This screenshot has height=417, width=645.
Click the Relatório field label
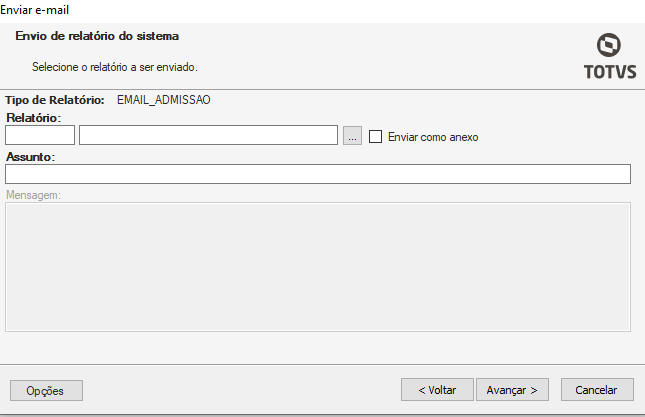[33, 118]
